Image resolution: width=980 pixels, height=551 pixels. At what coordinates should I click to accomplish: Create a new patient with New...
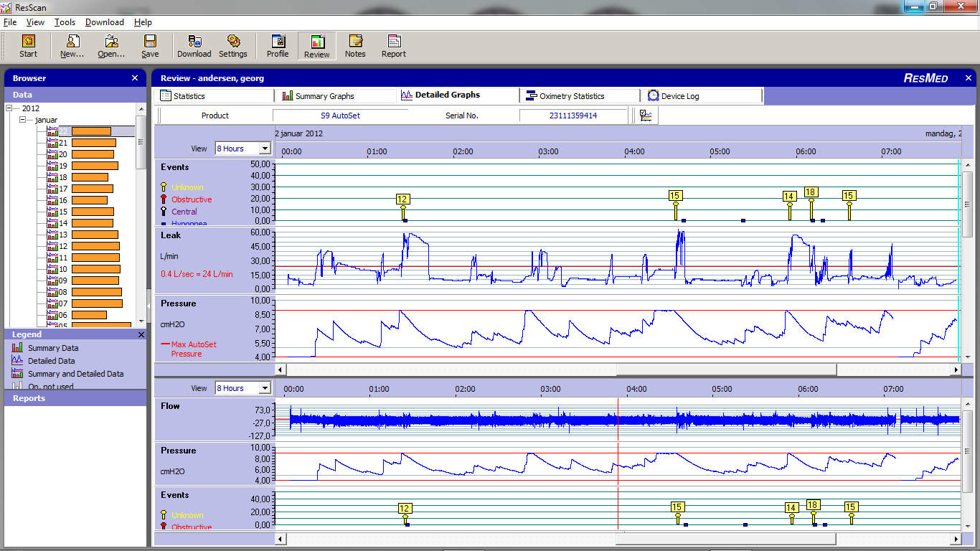coord(72,47)
